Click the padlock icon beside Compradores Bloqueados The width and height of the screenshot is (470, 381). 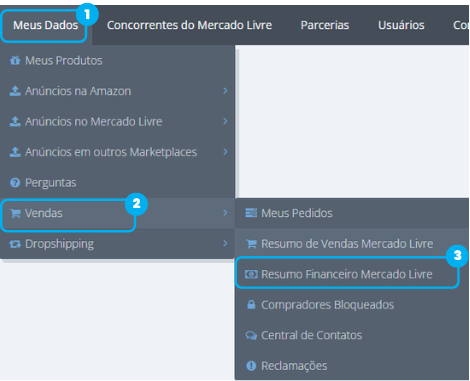pyautogui.click(x=251, y=305)
